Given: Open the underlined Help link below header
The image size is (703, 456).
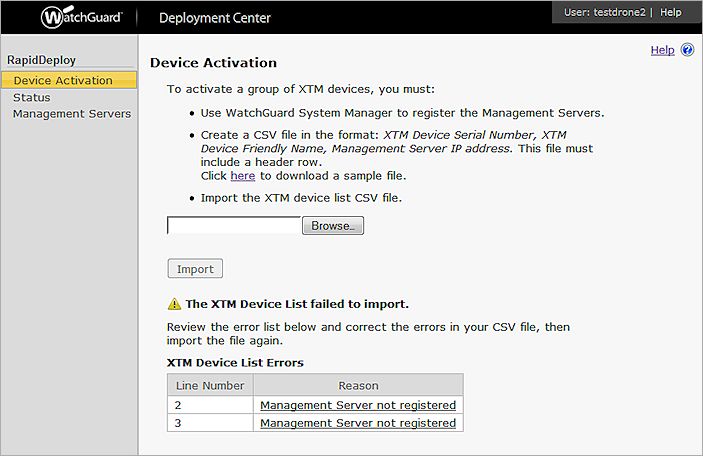Looking at the screenshot, I should (x=662, y=50).
